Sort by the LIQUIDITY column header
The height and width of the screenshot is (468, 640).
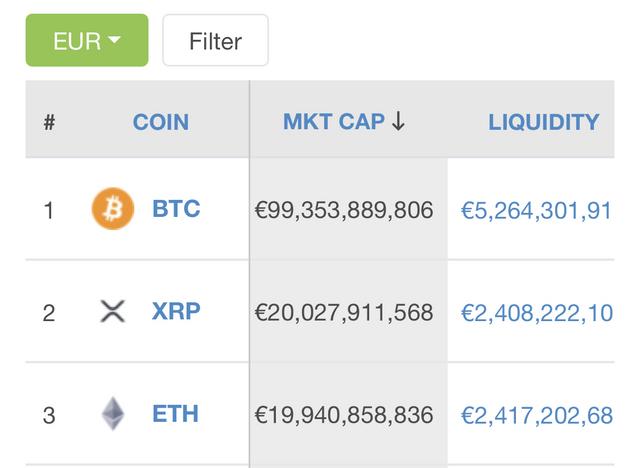[x=544, y=122]
